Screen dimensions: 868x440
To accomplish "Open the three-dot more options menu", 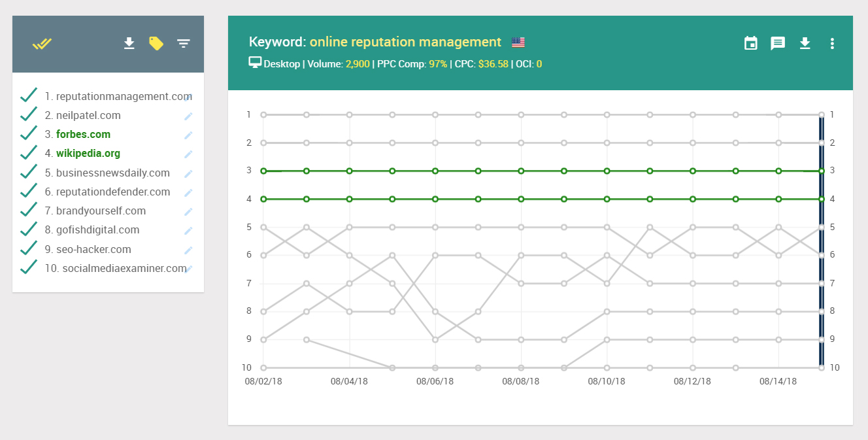I will pos(832,44).
